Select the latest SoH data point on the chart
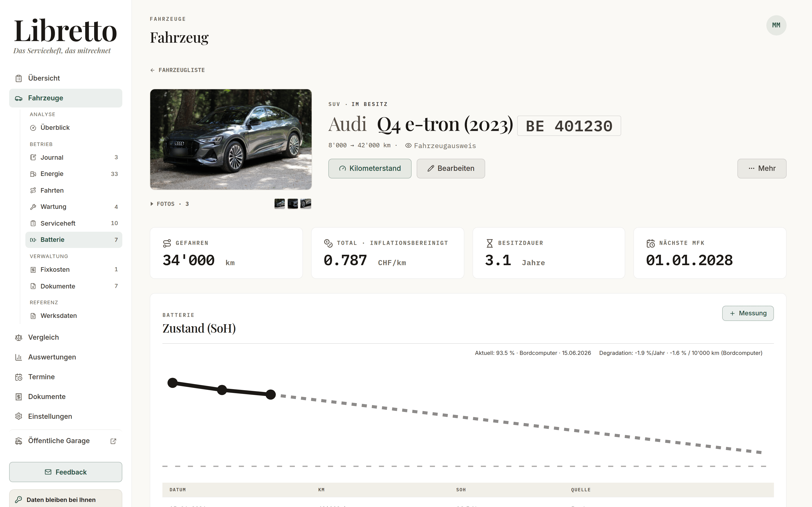 point(271,395)
